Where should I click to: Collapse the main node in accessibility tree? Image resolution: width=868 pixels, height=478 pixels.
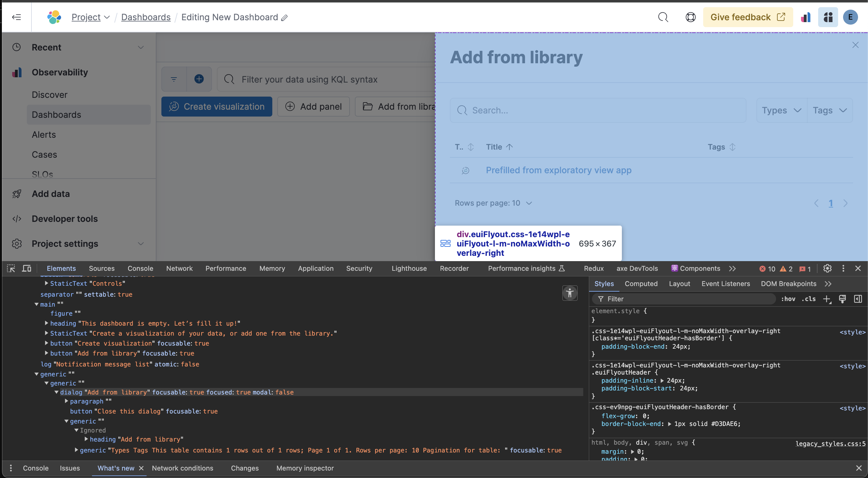(36, 304)
